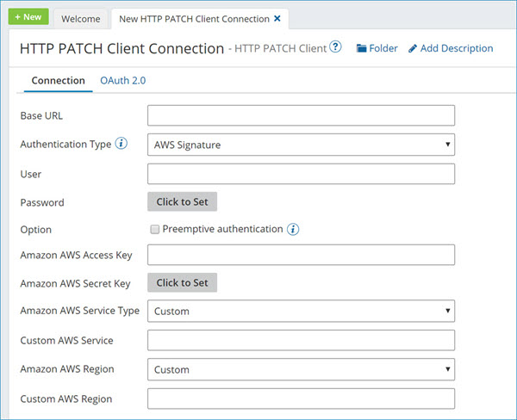Image resolution: width=517 pixels, height=420 pixels.
Task: Click the Custom AWS Service field
Action: (301, 340)
